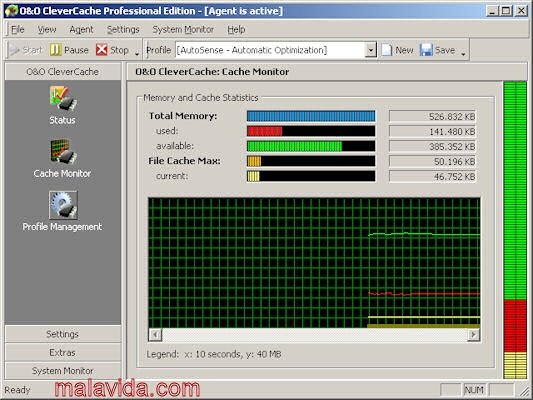The width and height of the screenshot is (533, 400).
Task: Expand the System Monitor sidebar section
Action: click(63, 371)
